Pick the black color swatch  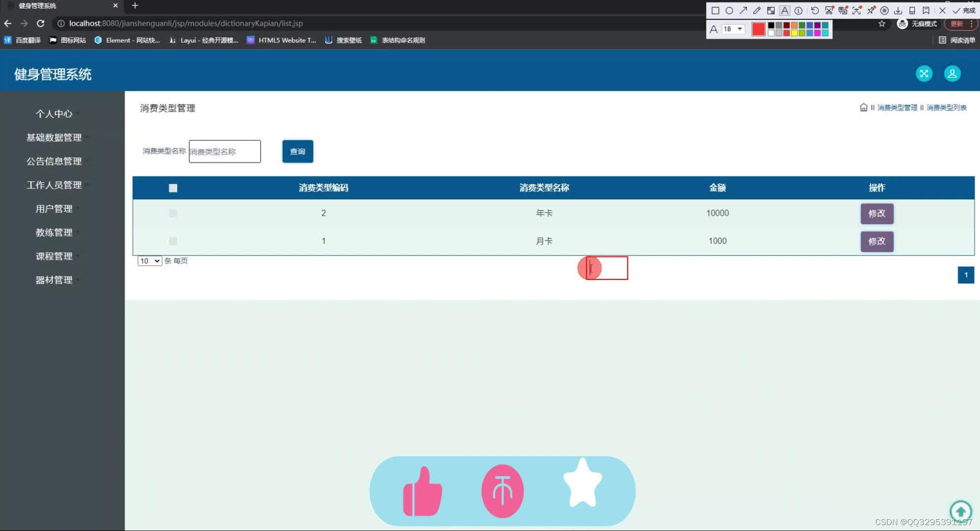(x=771, y=25)
